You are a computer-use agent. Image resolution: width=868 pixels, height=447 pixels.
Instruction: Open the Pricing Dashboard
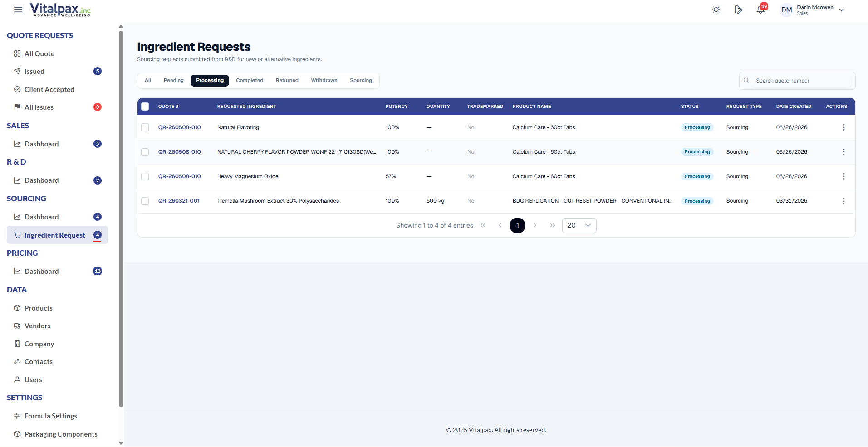(x=57, y=271)
